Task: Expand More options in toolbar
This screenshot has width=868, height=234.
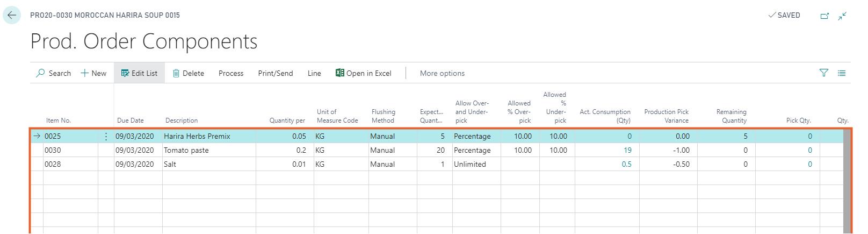Action: [442, 73]
